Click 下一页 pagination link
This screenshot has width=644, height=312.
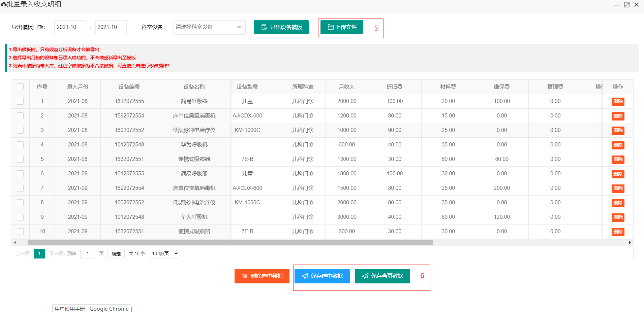(x=56, y=253)
